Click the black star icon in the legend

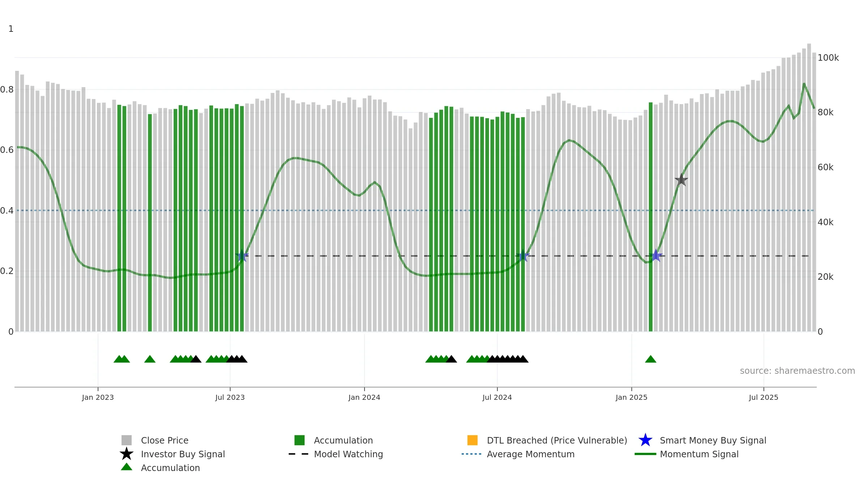[127, 454]
